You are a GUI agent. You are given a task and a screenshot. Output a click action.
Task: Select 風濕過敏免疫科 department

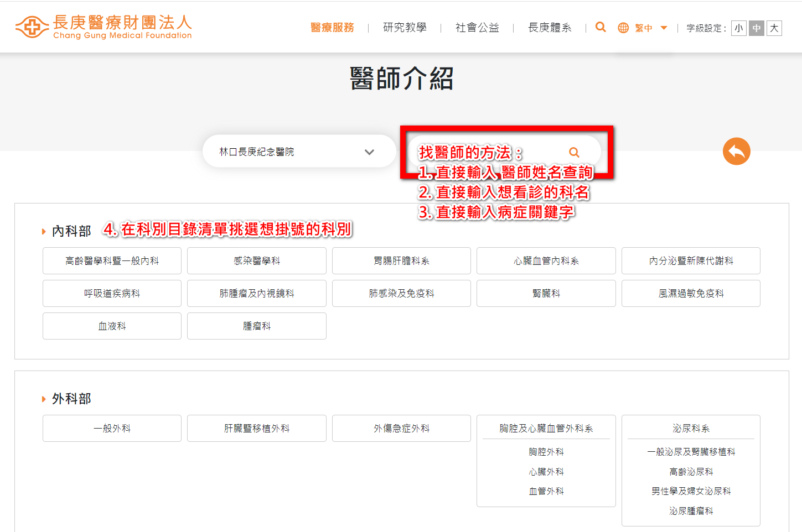point(691,293)
